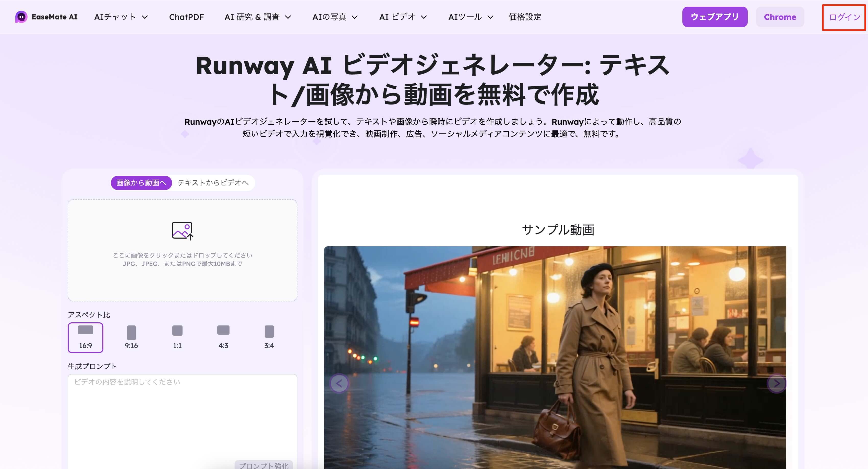
Task: Click the chevron icon next to AI ビデオ
Action: [424, 17]
